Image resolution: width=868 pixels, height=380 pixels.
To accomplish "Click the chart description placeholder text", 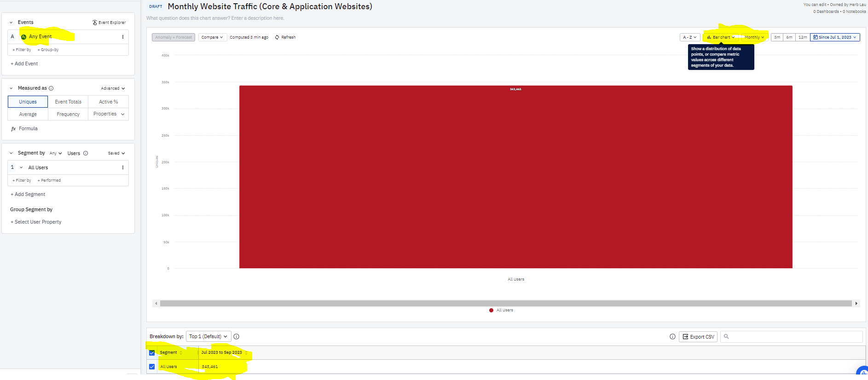I will [215, 18].
